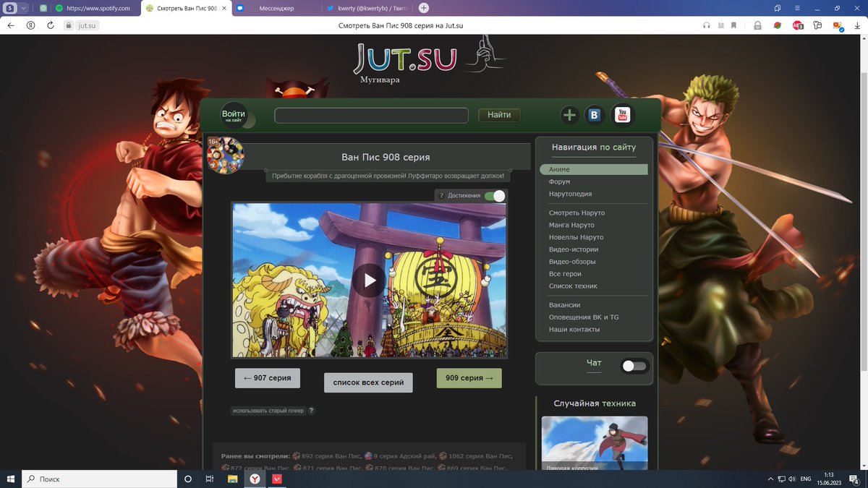Turn on the Чат toggle
This screenshot has width=868, height=488.
(634, 366)
